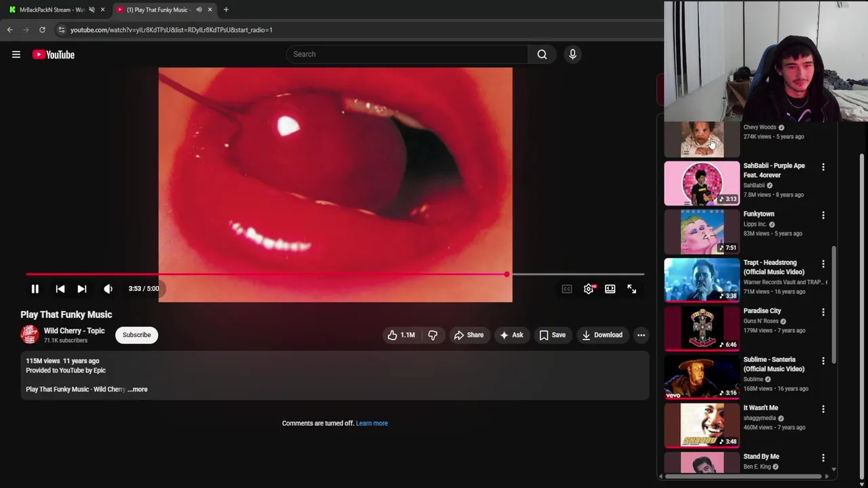868x488 pixels.
Task: Open It Wasn't Me video thumbnail
Action: [702, 426]
